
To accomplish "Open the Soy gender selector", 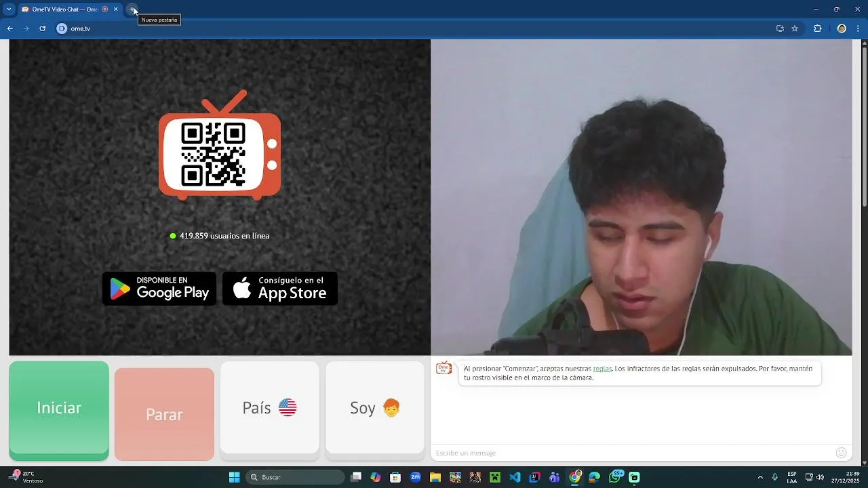I will tap(375, 408).
